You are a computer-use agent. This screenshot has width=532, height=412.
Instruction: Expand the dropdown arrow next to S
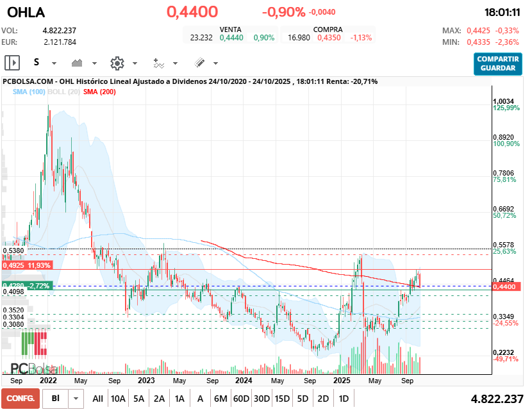tap(54, 63)
